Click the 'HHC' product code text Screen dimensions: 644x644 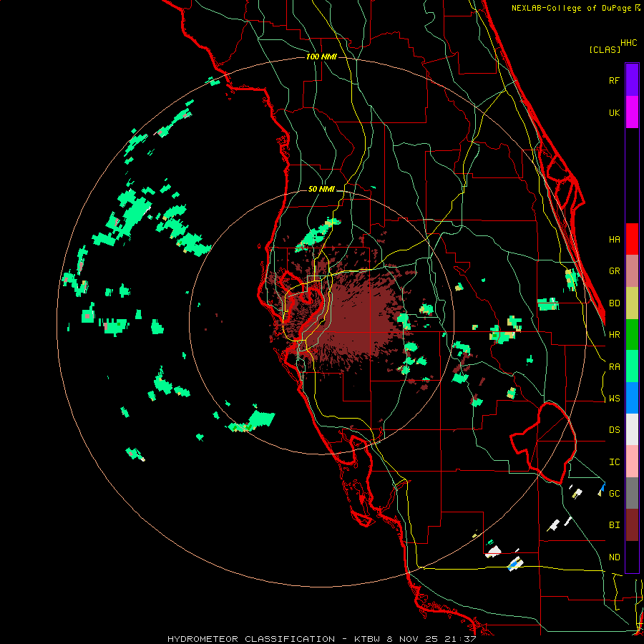tap(629, 43)
